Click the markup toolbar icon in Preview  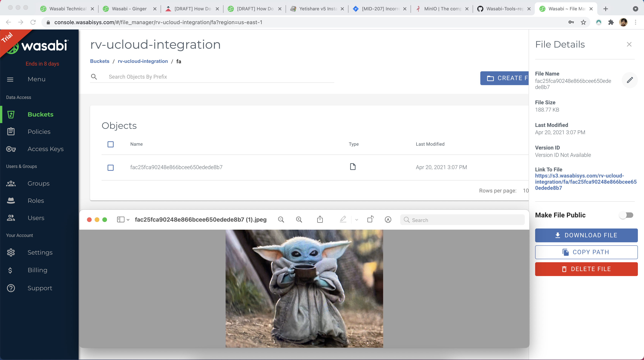point(388,220)
